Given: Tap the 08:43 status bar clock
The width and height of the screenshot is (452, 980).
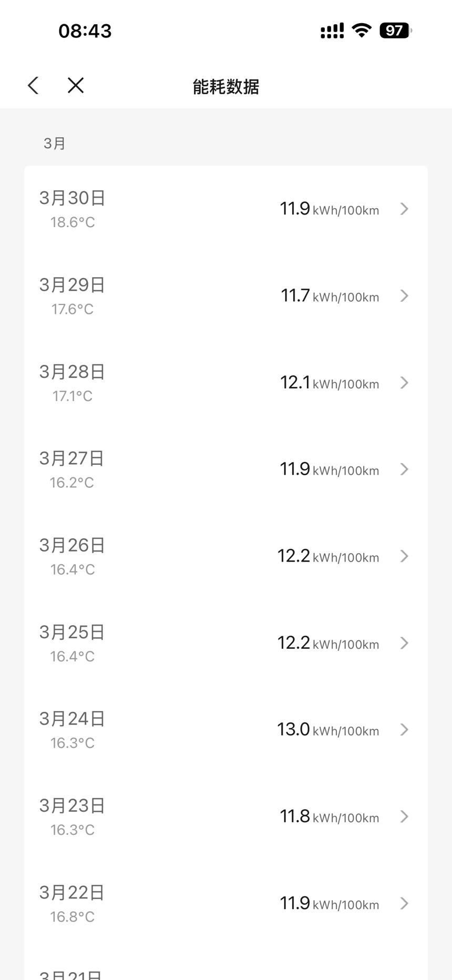Looking at the screenshot, I should click(85, 31).
